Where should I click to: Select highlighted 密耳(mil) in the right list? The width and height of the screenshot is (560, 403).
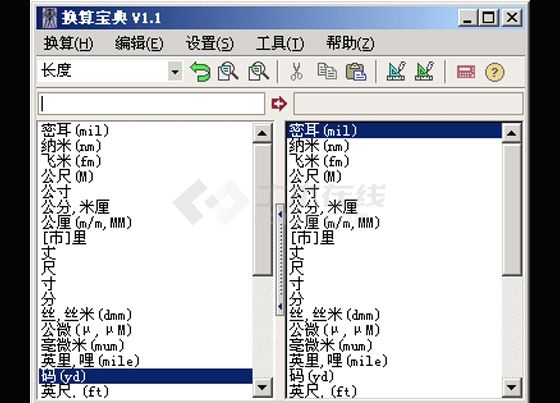pos(394,130)
